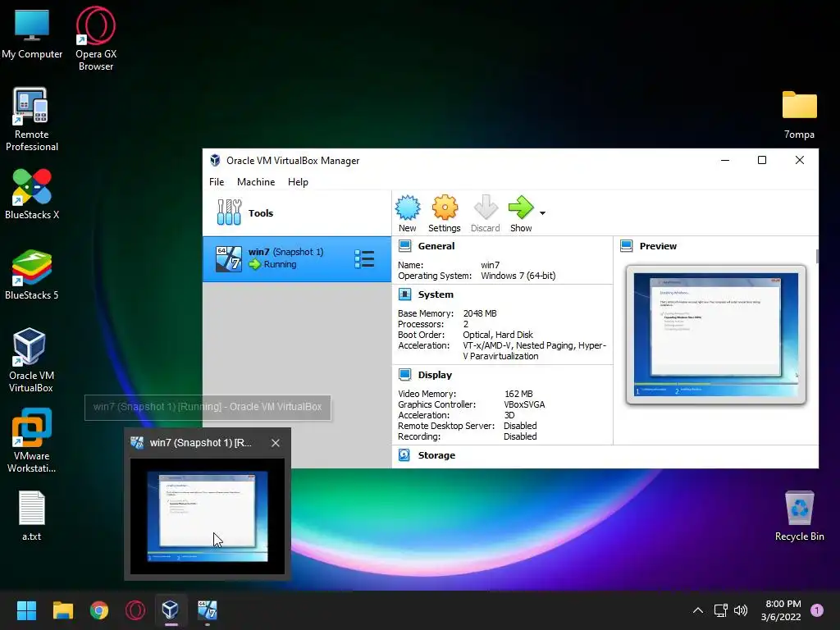Click the '162 MB' video memory value
Screen dimensions: 840x630
point(518,394)
